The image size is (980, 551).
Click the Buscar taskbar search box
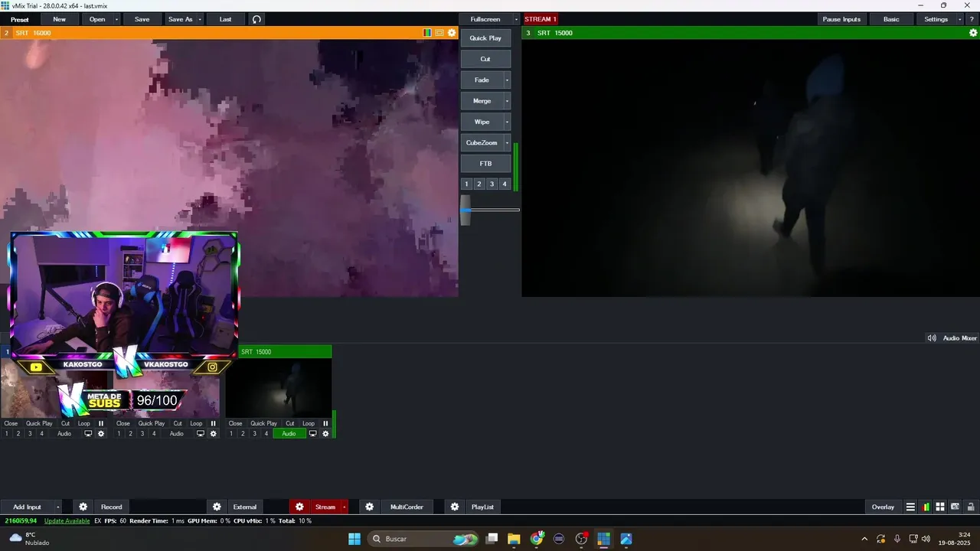423,539
